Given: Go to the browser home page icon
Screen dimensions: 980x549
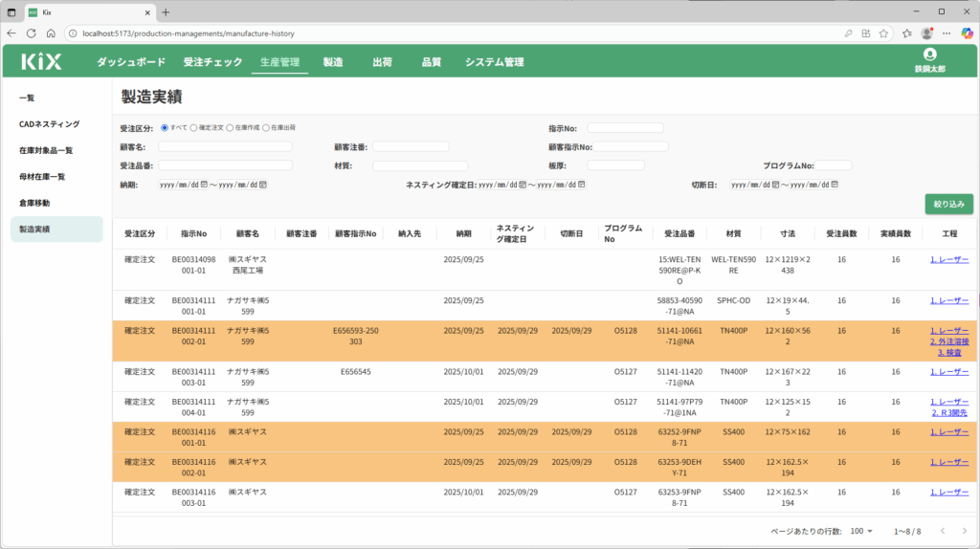Looking at the screenshot, I should point(51,33).
